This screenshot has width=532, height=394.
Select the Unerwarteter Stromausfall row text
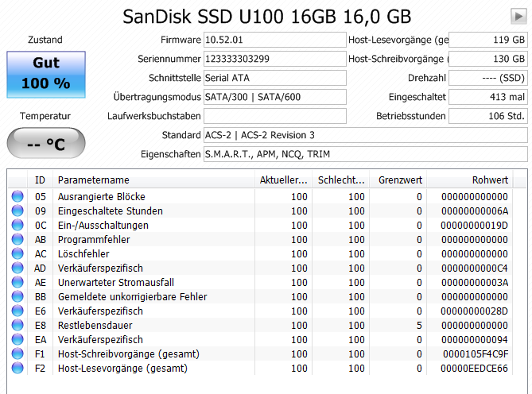(x=115, y=282)
